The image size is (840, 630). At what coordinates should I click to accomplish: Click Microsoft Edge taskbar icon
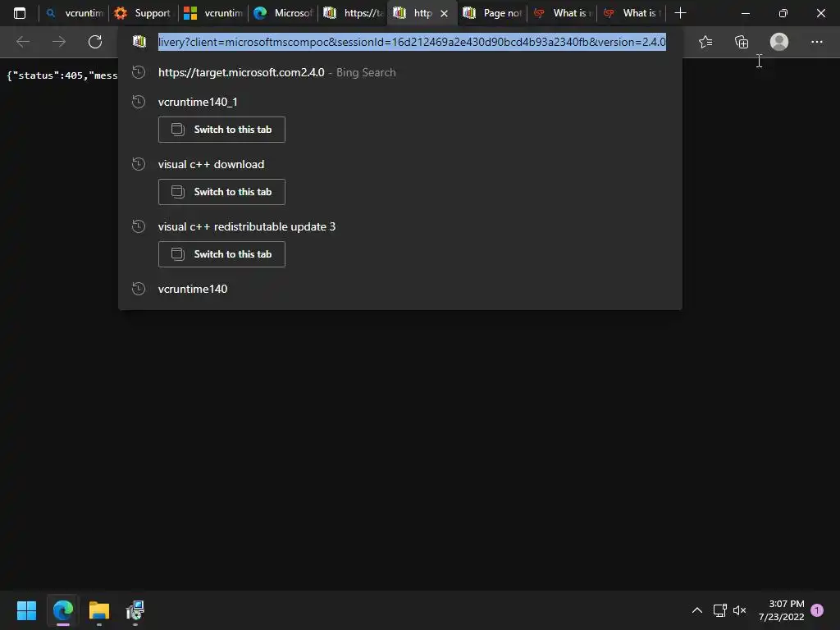(62, 610)
